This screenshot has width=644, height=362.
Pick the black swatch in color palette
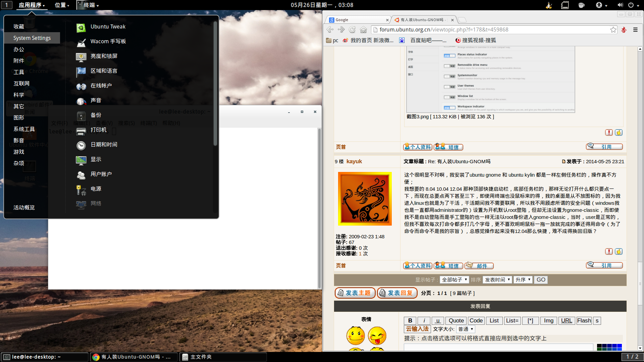(599, 346)
